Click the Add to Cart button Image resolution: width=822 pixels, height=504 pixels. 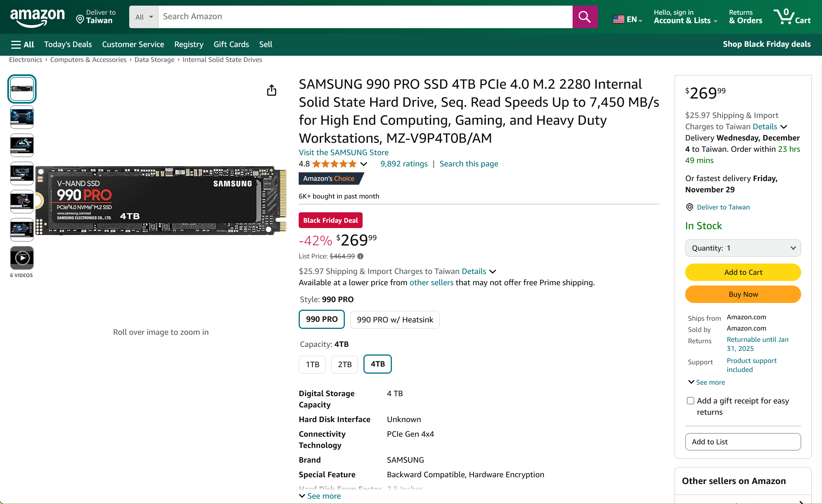coord(743,272)
